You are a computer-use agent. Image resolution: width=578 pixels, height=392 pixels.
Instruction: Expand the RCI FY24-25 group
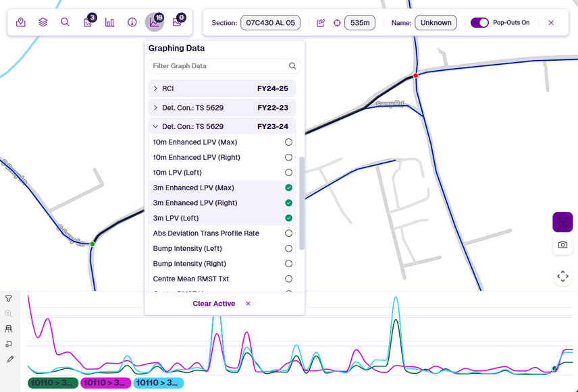point(222,88)
